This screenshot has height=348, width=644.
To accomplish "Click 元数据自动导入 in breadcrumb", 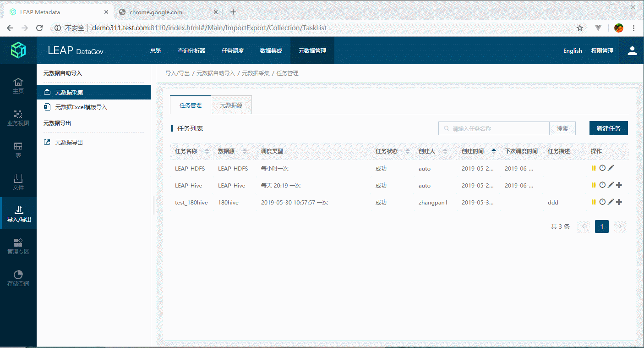I will pyautogui.click(x=215, y=73).
